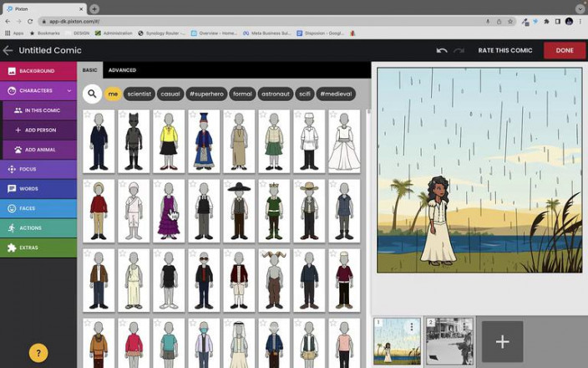Screen dimensions: 588x368
Task: Select the Basic tab
Action: (x=90, y=70)
